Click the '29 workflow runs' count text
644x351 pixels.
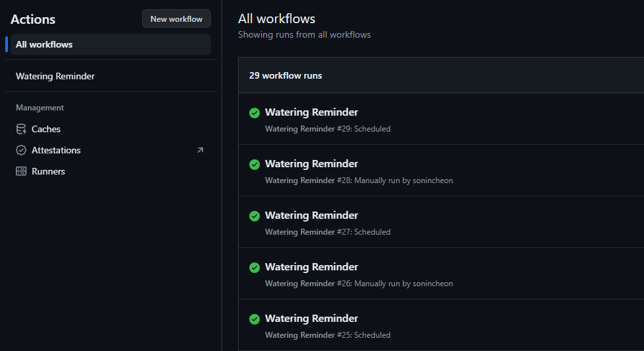pyautogui.click(x=286, y=75)
